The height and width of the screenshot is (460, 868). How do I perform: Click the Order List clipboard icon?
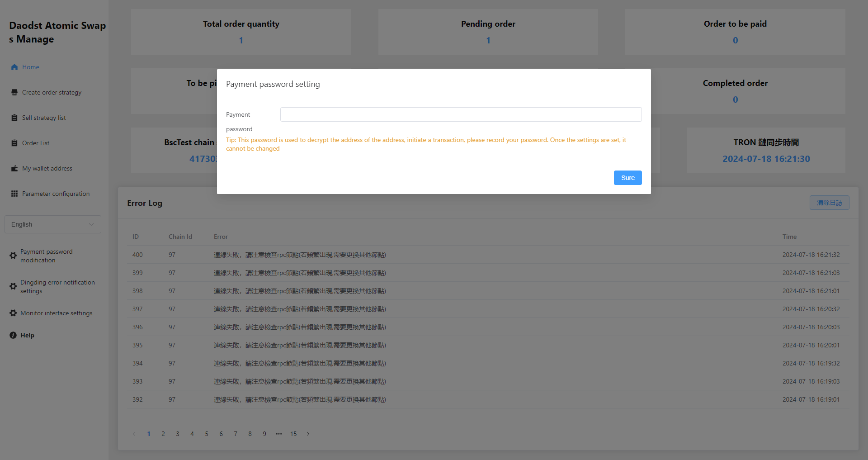point(14,143)
